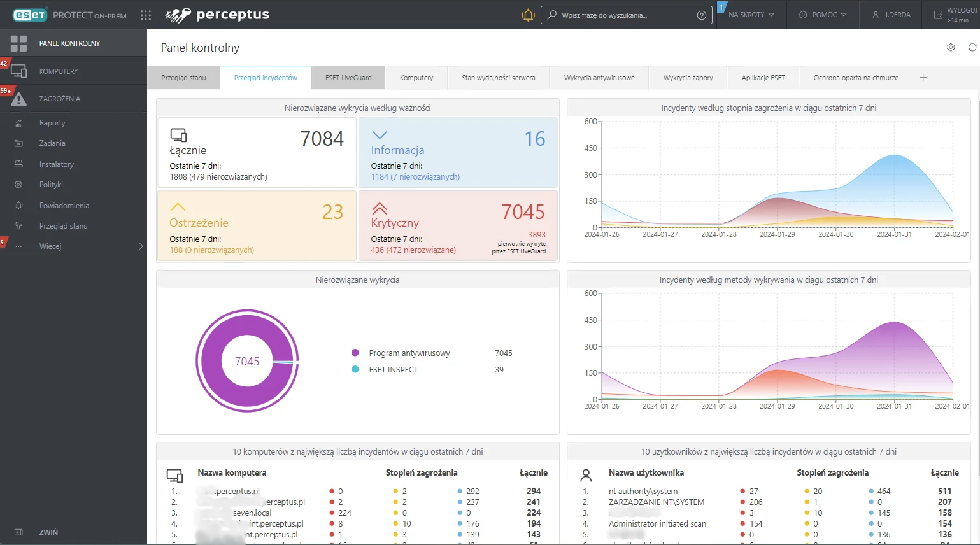Open Zagrożenia warning icon in sidebar

[19, 99]
